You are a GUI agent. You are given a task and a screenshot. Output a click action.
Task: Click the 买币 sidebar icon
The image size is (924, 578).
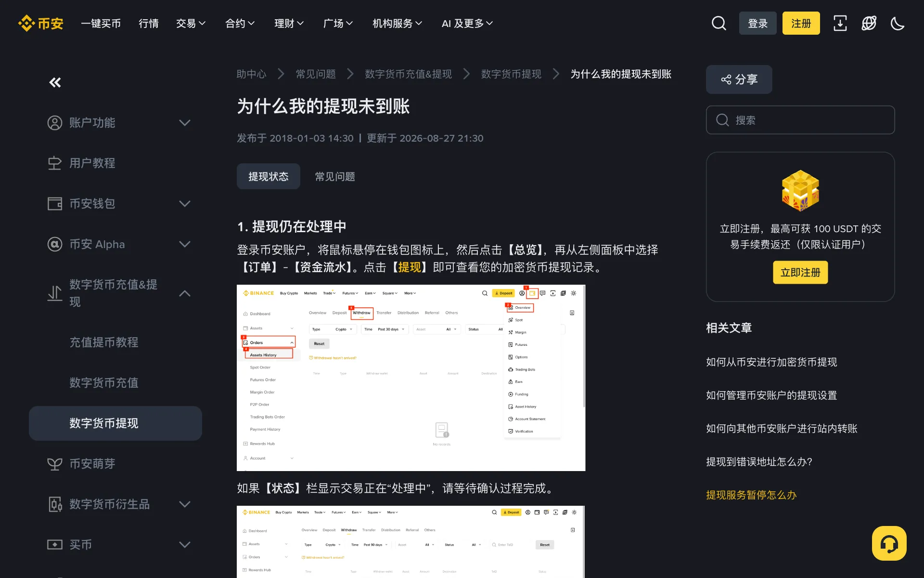[x=55, y=545]
